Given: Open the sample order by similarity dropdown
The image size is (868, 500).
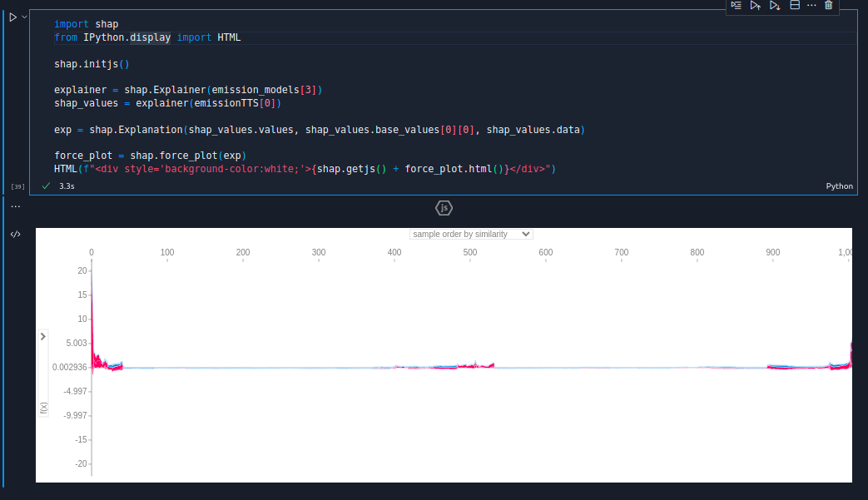Looking at the screenshot, I should click(x=470, y=234).
